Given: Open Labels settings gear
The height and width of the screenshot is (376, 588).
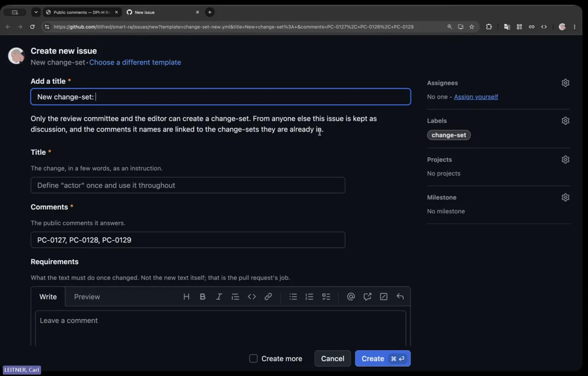Looking at the screenshot, I should click(565, 120).
